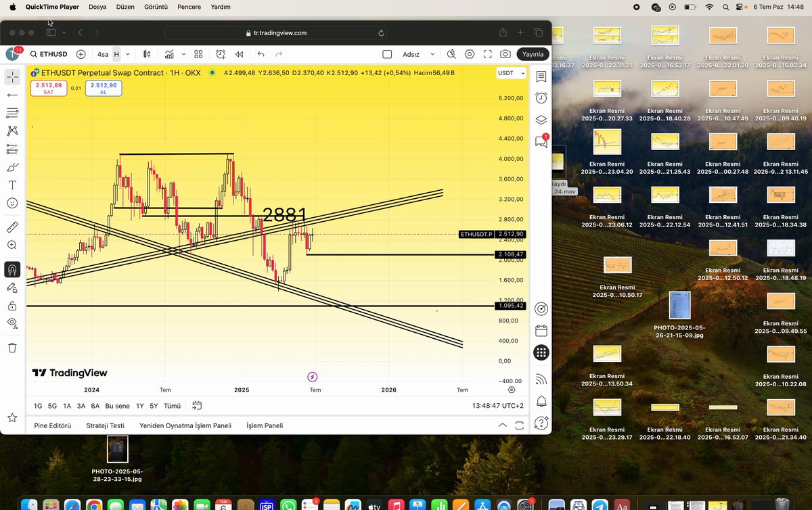Select the brush drawing tool
812x510 pixels.
click(x=12, y=167)
